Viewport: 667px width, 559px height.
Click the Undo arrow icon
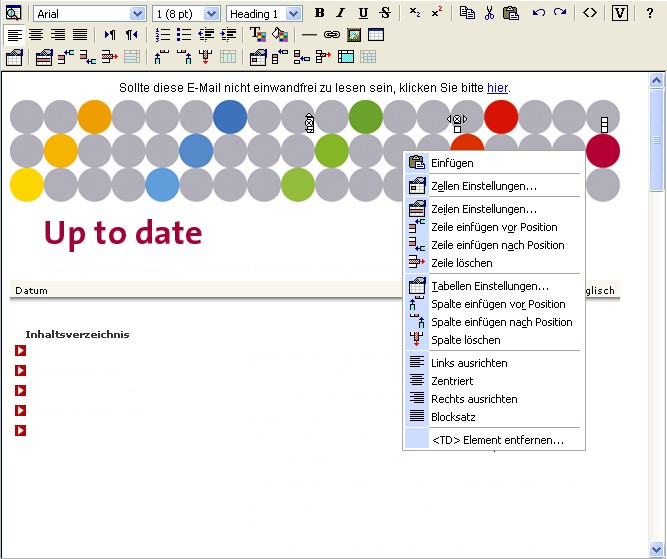click(x=539, y=13)
